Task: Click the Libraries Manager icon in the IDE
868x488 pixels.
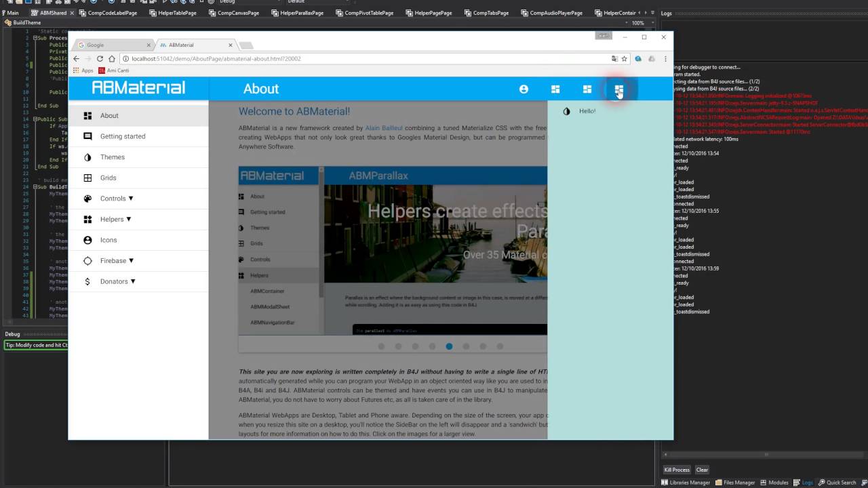Action: (665, 483)
